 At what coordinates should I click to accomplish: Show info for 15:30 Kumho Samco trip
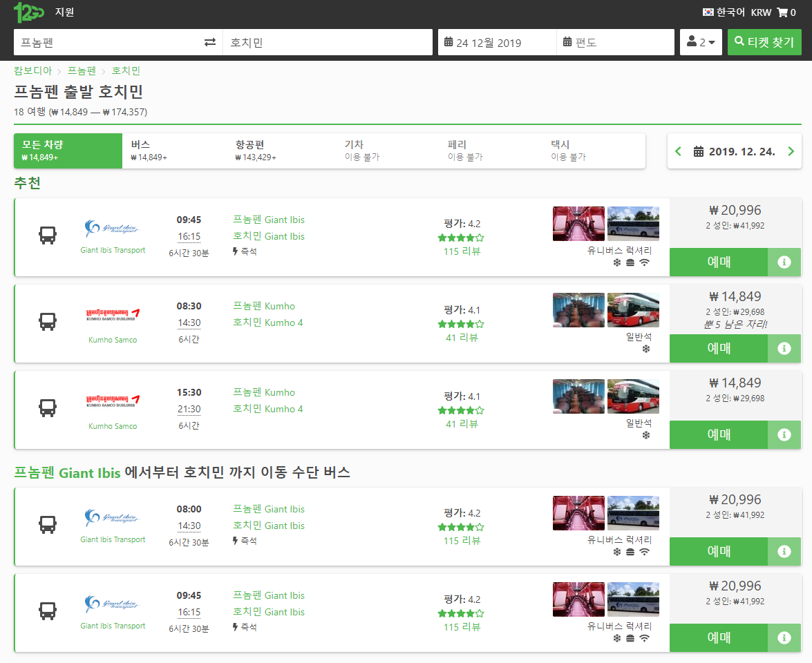tap(784, 435)
